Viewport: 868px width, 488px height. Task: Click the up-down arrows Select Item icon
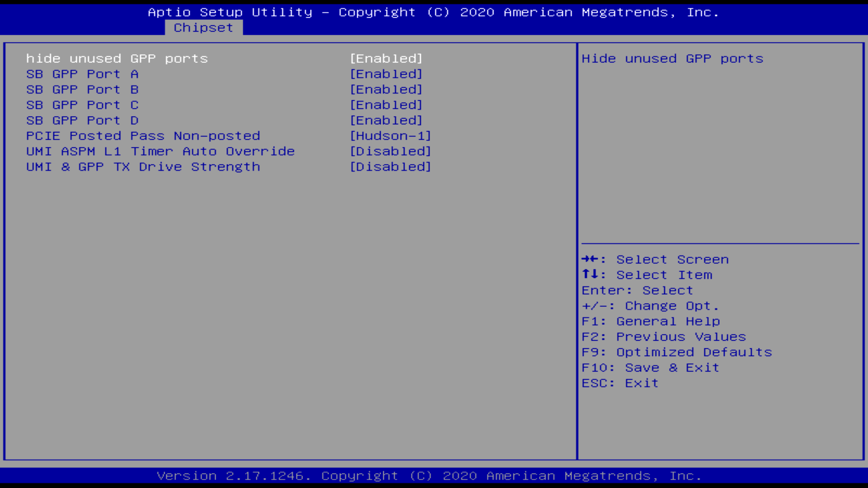pyautogui.click(x=590, y=274)
